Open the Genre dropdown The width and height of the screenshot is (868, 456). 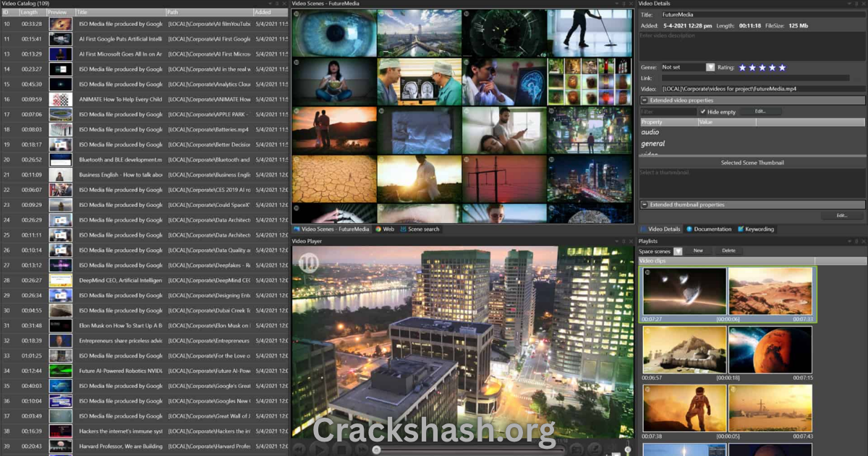click(x=710, y=67)
